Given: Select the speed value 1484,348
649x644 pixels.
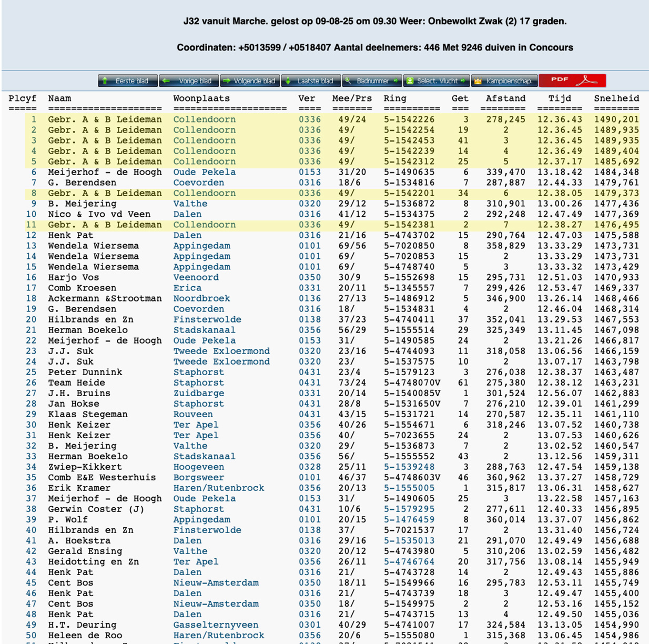Looking at the screenshot, I should pos(616,172).
